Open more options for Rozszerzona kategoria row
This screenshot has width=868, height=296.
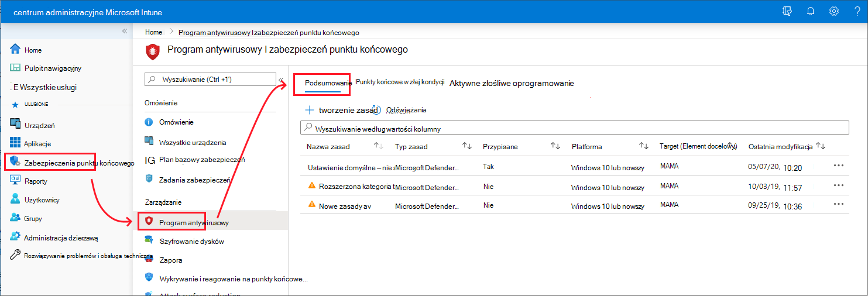(839, 185)
